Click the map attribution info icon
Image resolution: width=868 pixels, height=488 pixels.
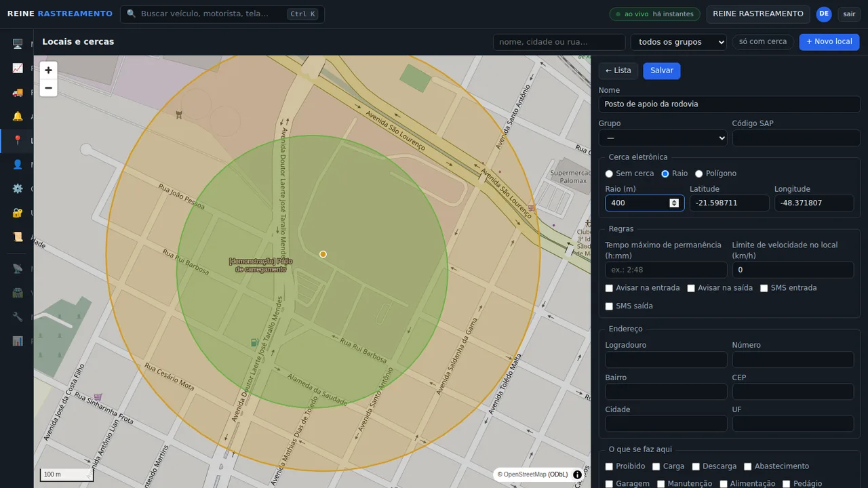click(x=577, y=474)
